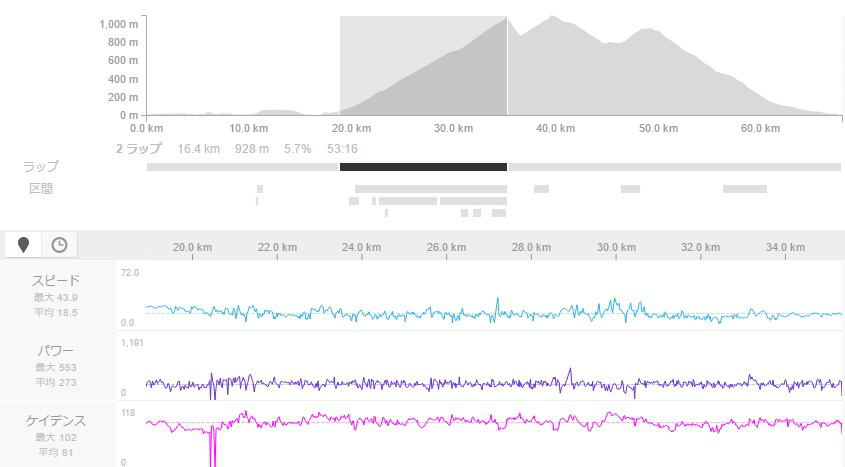Select the first lap bar
Viewport: 845px width, 467px height.
tap(243, 167)
